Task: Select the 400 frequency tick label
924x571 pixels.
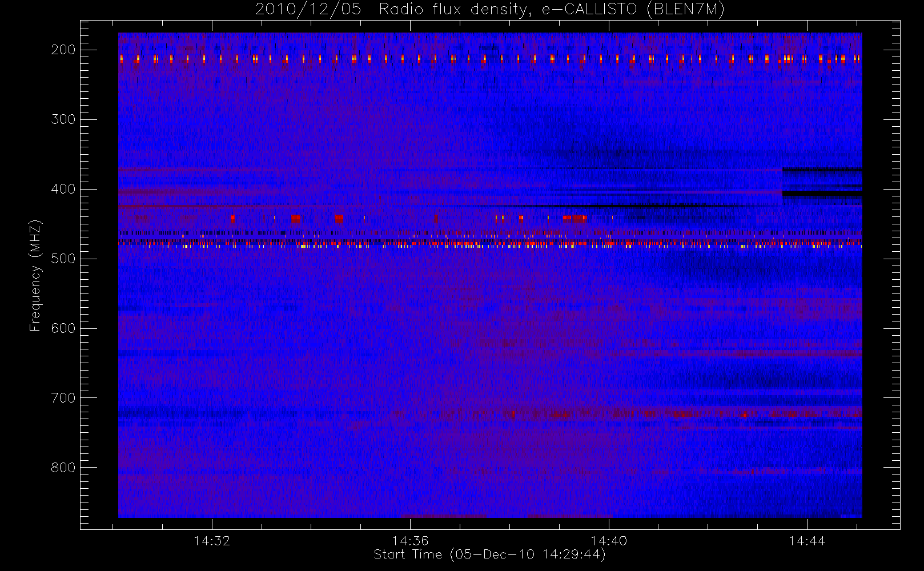Action: (x=63, y=189)
